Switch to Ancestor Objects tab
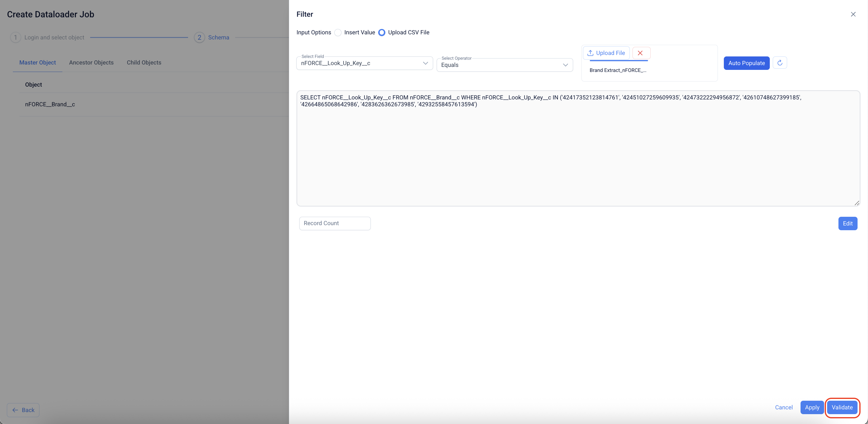 (91, 62)
